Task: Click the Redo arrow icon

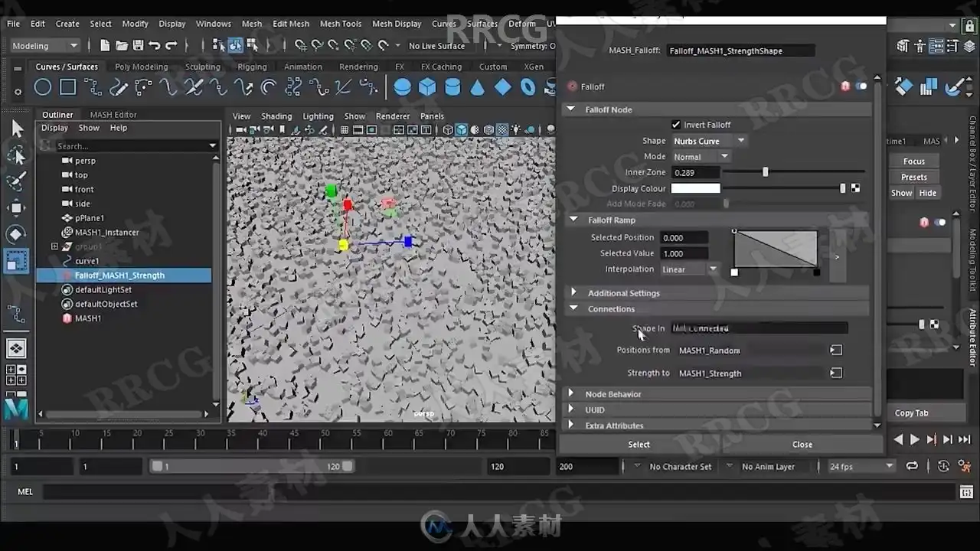Action: point(171,45)
